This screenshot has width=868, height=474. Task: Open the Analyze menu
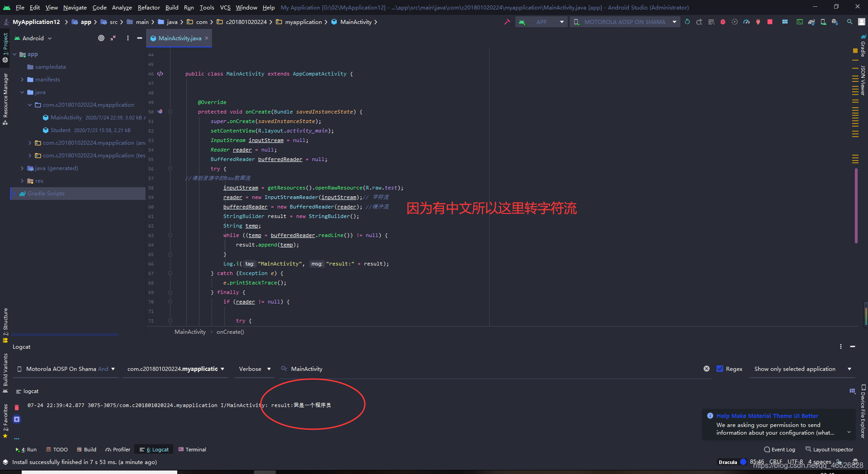(x=122, y=7)
